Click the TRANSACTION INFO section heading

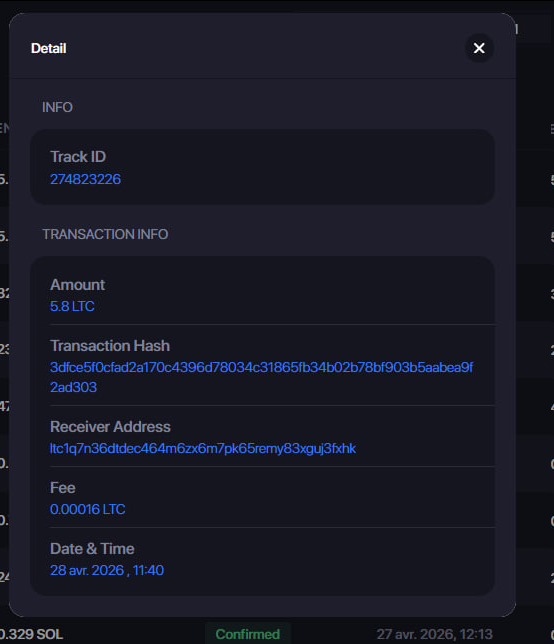click(x=105, y=234)
